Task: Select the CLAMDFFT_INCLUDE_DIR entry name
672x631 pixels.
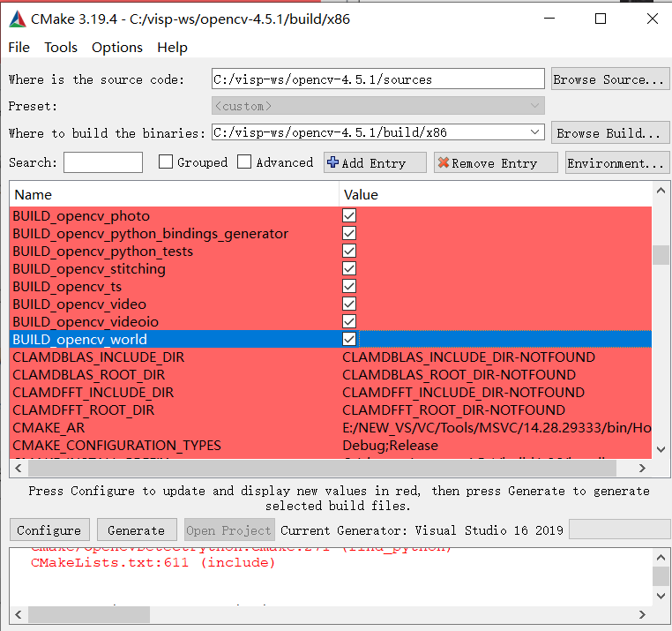Action: pyautogui.click(x=93, y=392)
